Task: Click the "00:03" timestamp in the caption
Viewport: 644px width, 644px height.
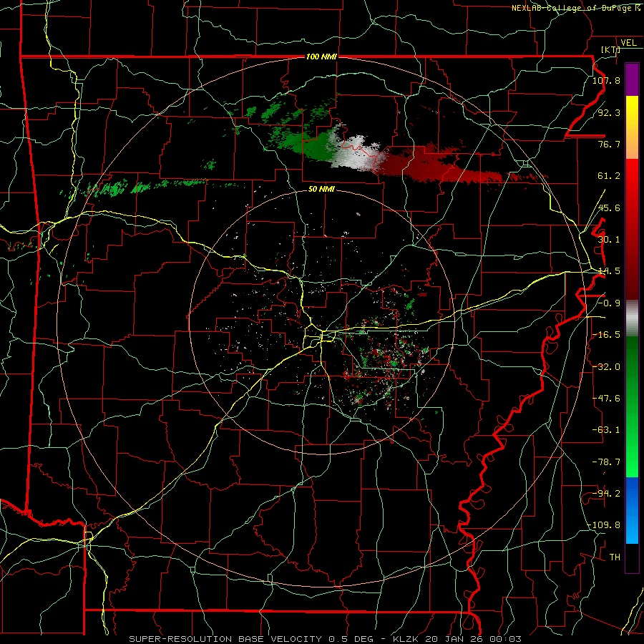Action: [506, 639]
